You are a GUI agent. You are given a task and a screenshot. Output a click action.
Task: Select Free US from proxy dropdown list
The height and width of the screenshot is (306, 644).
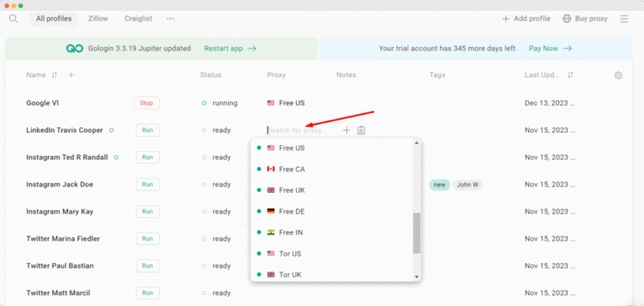332,148
